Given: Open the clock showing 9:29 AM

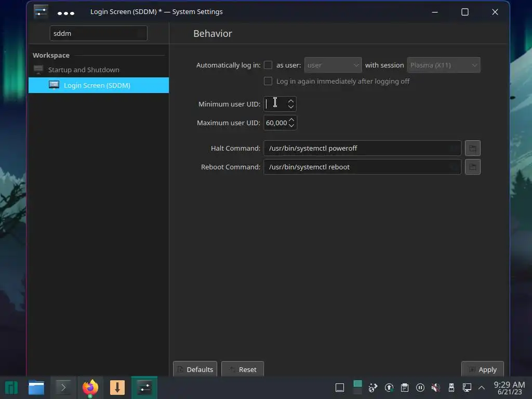Looking at the screenshot, I should point(509,388).
